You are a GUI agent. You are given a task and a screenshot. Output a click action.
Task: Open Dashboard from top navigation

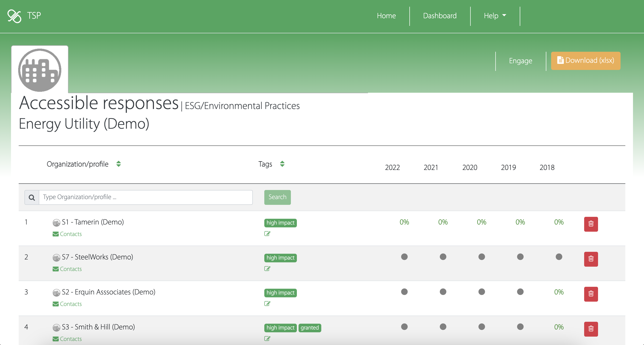coord(440,16)
